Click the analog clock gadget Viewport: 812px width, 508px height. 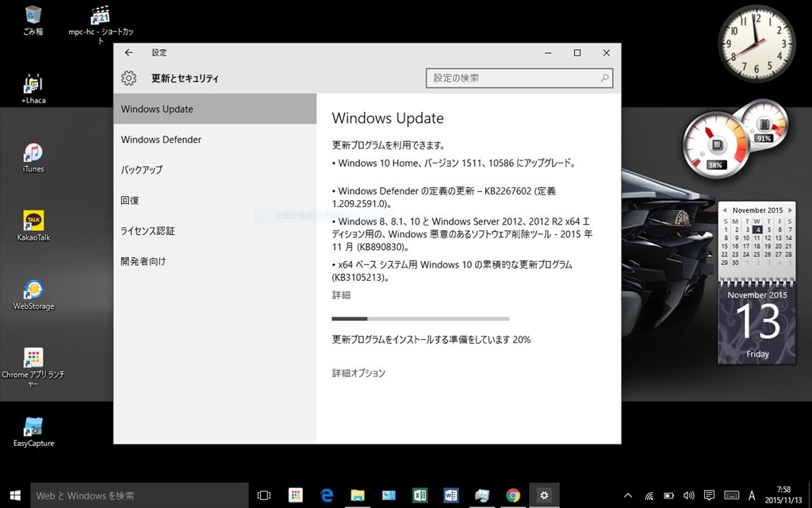756,44
